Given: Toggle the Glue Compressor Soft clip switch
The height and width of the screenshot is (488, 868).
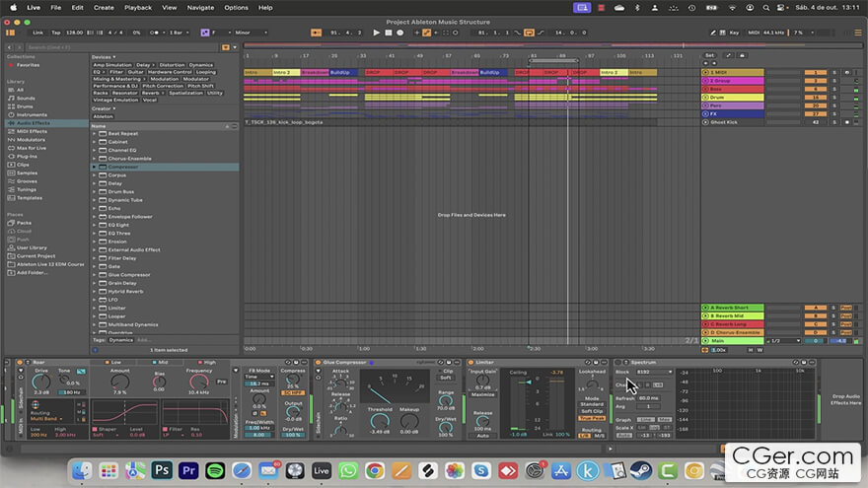Looking at the screenshot, I should [x=446, y=378].
